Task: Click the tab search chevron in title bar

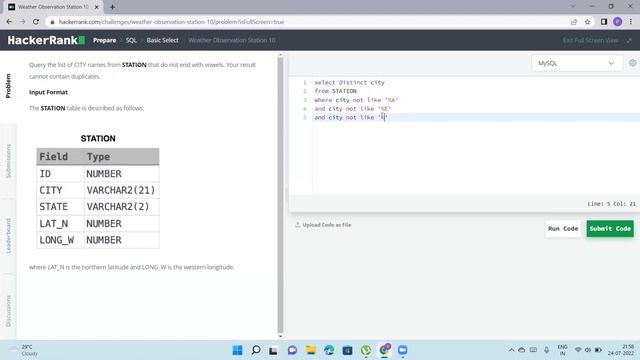Action: point(573,7)
